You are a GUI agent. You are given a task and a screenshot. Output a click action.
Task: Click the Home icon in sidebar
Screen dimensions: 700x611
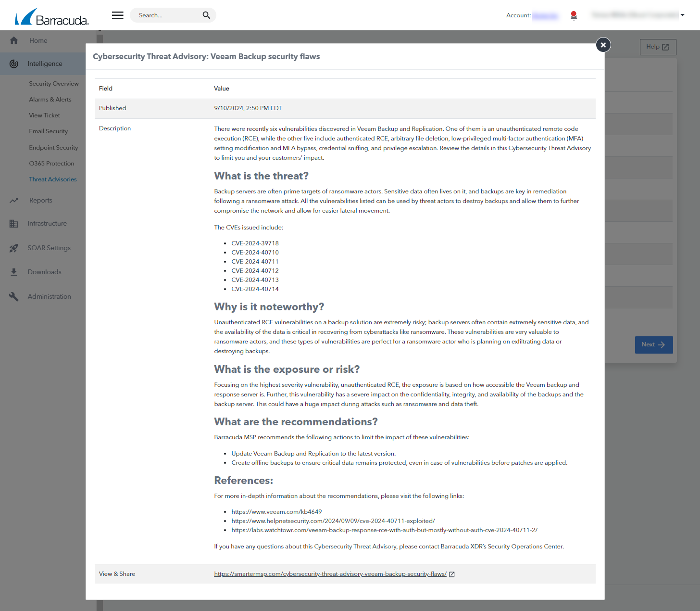point(14,40)
